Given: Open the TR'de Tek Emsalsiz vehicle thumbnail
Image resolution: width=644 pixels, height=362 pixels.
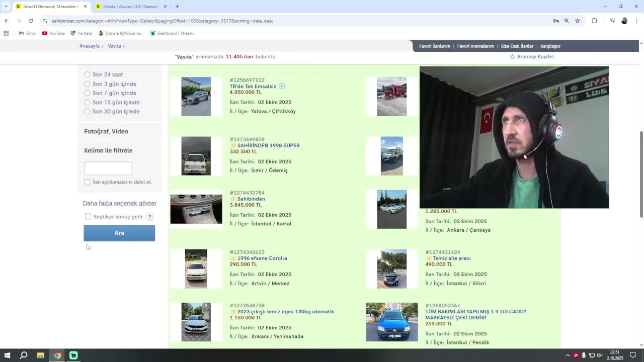Looking at the screenshot, I should (x=196, y=97).
